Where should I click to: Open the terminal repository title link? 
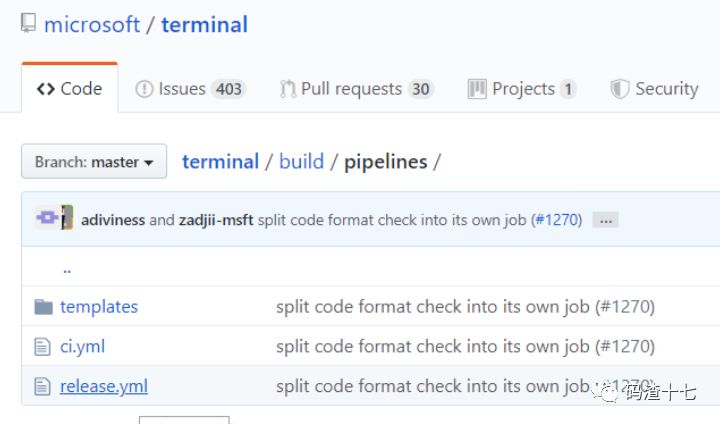(x=204, y=24)
